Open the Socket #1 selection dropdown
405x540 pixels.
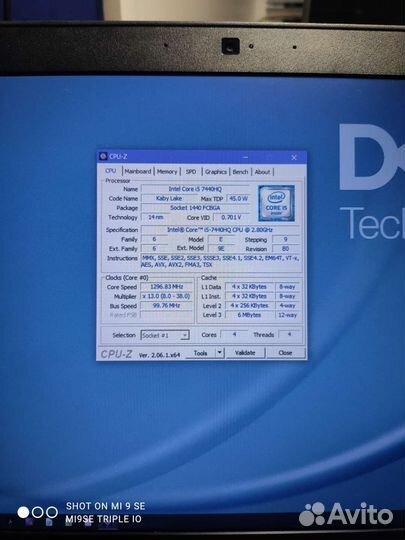pos(165,335)
